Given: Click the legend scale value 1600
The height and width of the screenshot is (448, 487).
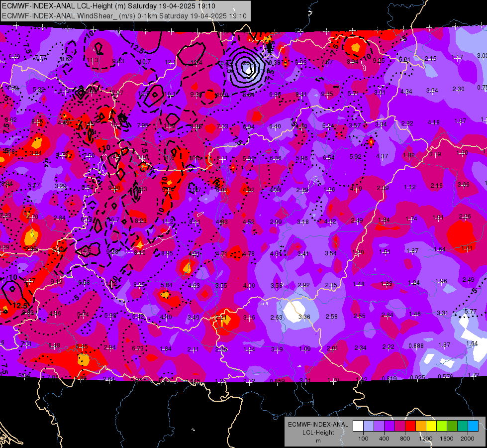Looking at the screenshot, I should [x=447, y=439].
